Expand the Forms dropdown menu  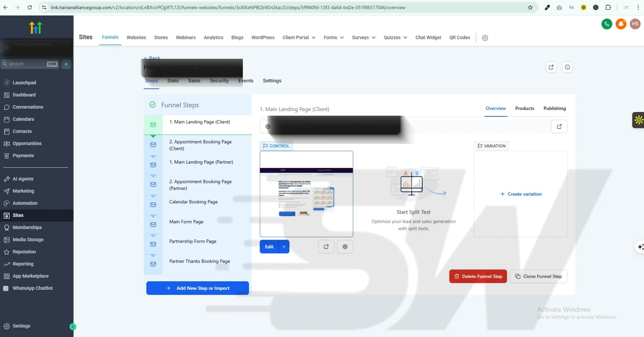point(333,38)
